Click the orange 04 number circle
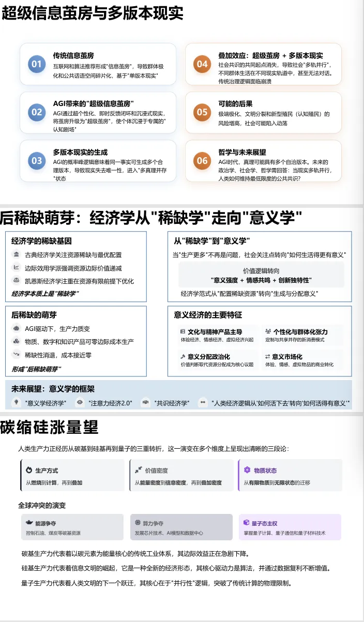Viewport: 364px width, 622px height. click(x=202, y=64)
